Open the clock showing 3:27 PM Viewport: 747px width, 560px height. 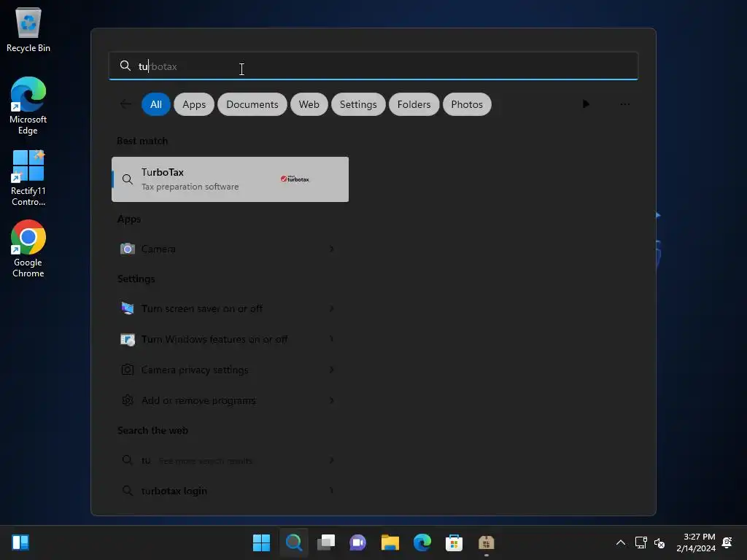coord(696,542)
